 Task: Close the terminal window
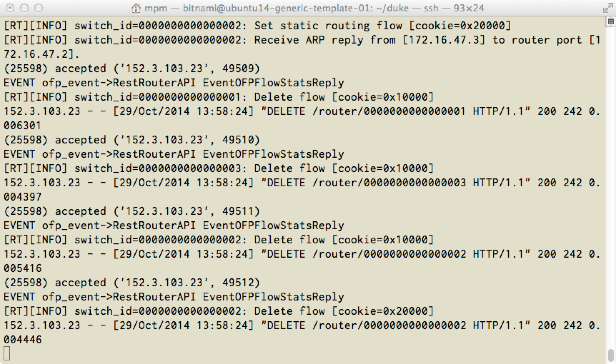10,8
